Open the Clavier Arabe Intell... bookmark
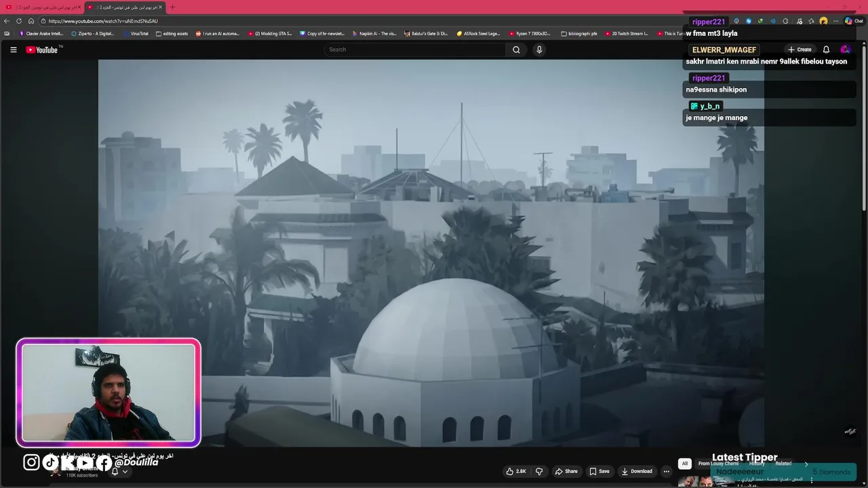The width and height of the screenshot is (868, 488). click(x=42, y=33)
